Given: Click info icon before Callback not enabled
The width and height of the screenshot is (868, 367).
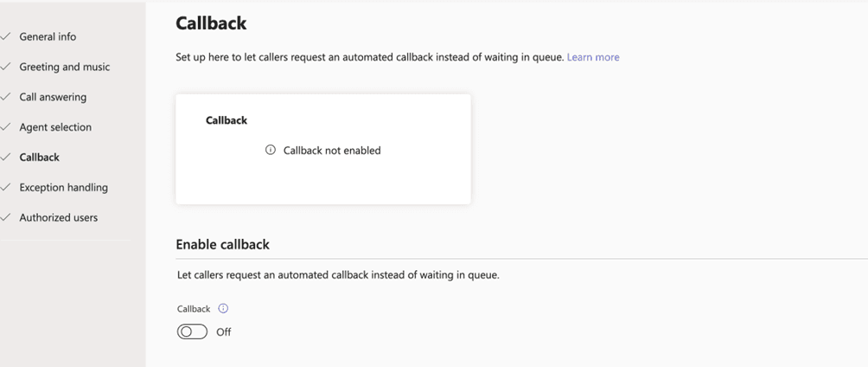Looking at the screenshot, I should point(270,150).
